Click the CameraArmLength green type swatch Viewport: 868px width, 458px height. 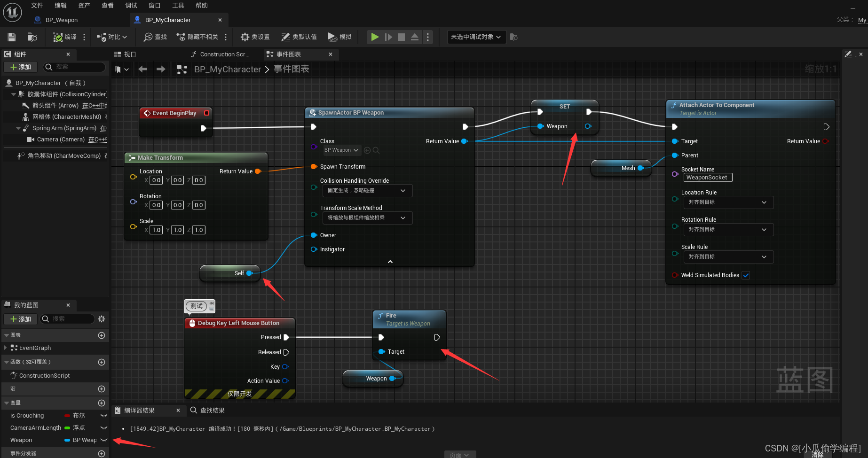67,428
